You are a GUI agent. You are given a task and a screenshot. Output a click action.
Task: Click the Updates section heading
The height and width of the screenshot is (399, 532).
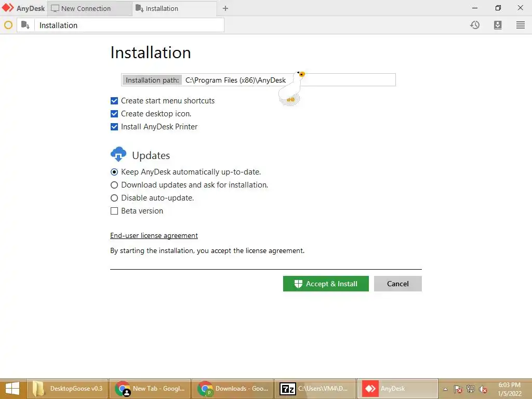click(x=151, y=155)
